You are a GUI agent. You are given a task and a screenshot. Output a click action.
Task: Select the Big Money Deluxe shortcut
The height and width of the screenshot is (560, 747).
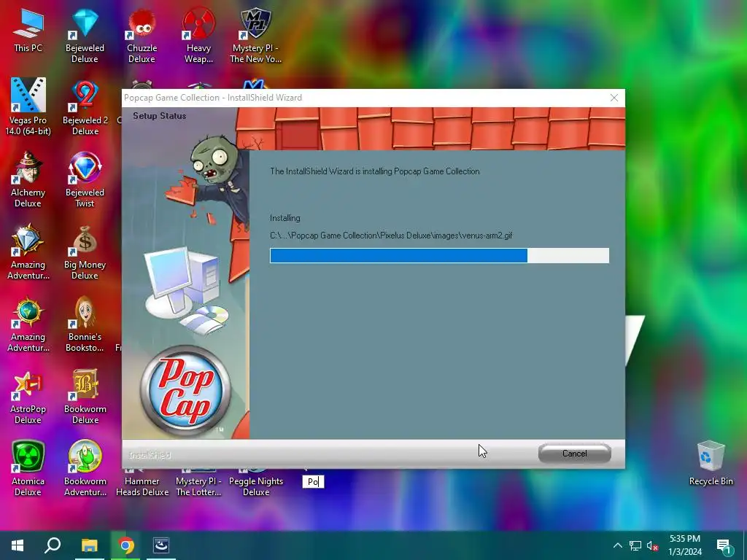85,252
